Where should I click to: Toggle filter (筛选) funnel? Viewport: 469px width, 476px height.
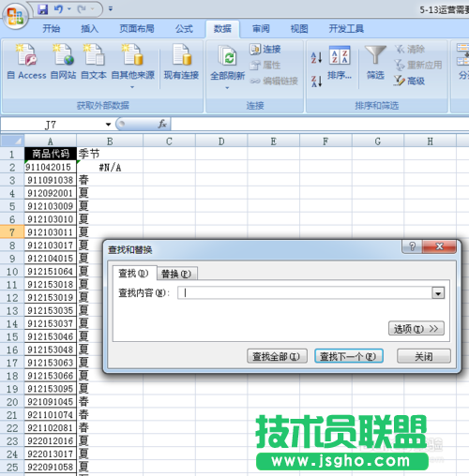click(x=375, y=63)
